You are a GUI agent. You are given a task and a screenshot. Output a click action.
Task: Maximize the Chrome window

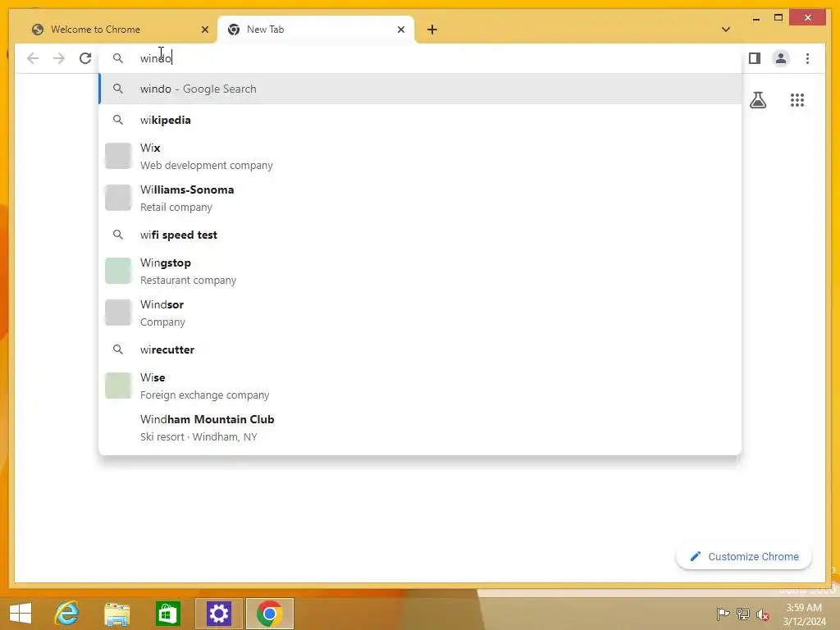point(778,18)
